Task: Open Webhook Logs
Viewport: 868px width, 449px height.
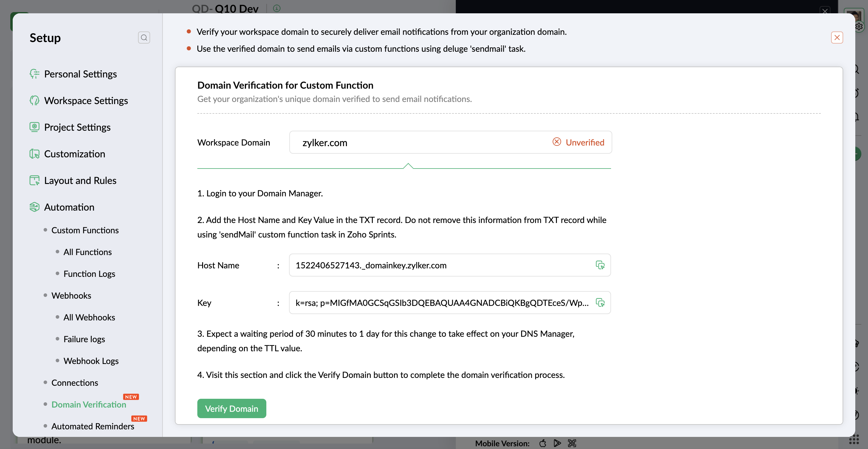Action: (91, 361)
